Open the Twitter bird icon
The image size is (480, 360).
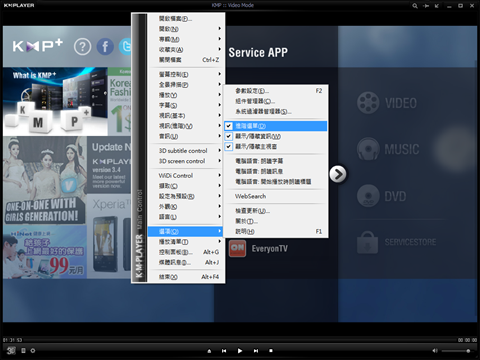[125, 47]
